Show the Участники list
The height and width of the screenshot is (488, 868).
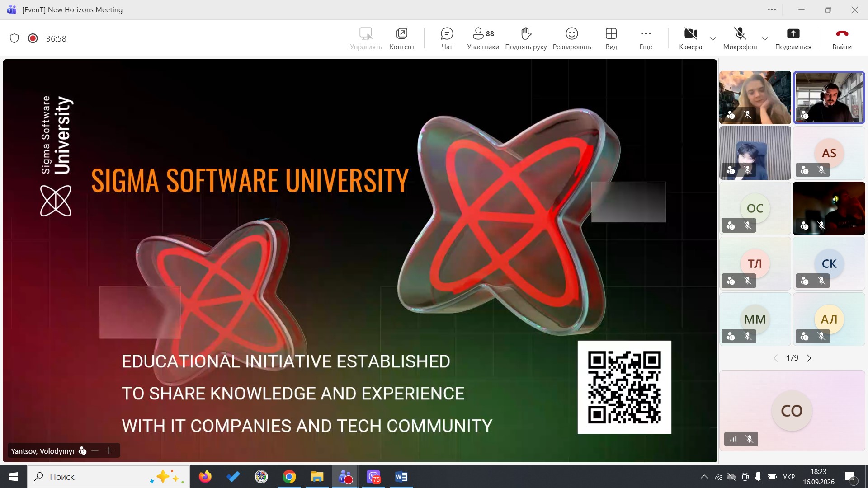(x=483, y=38)
